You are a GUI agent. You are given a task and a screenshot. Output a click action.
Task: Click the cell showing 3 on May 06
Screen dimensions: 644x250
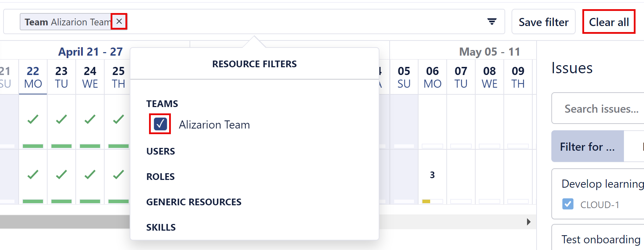tap(432, 175)
